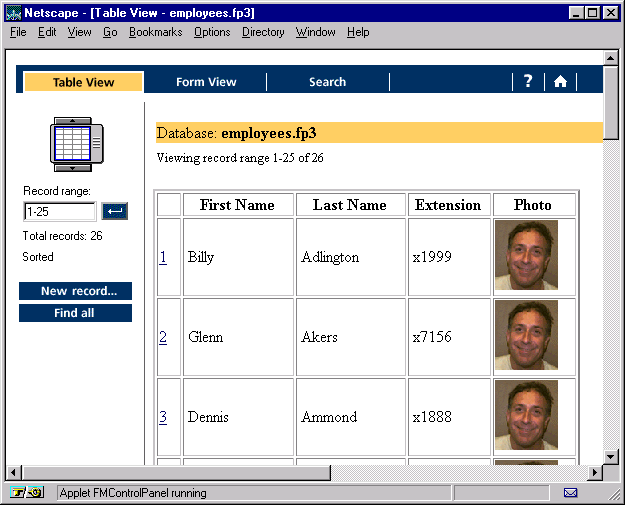Click the 'Total records: 26' text
This screenshot has width=625, height=505.
click(x=63, y=236)
